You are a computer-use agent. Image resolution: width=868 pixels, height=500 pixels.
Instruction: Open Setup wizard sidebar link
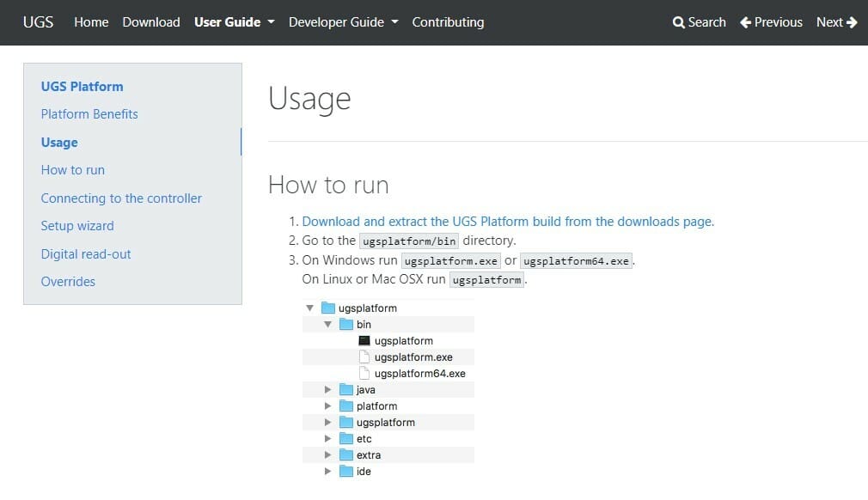tap(77, 226)
